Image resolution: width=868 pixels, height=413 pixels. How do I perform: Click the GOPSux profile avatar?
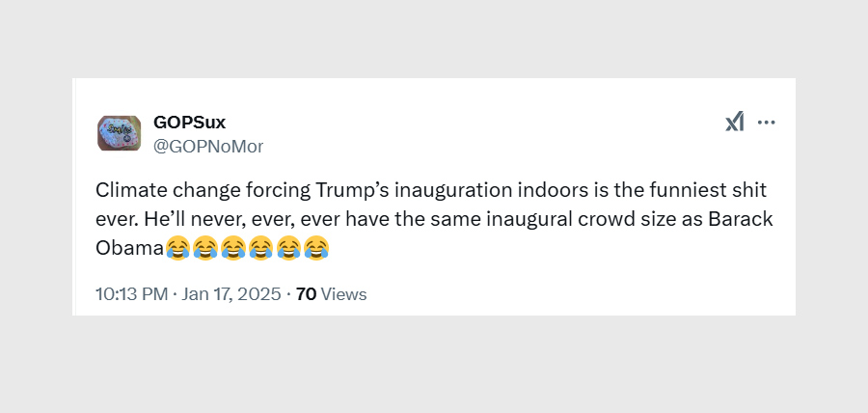pyautogui.click(x=120, y=133)
